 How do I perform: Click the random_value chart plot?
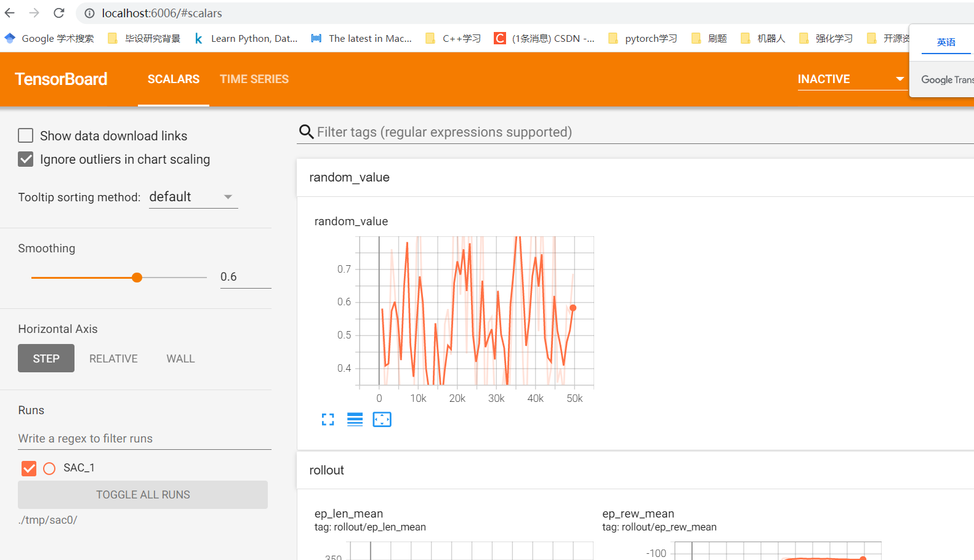pyautogui.click(x=476, y=311)
